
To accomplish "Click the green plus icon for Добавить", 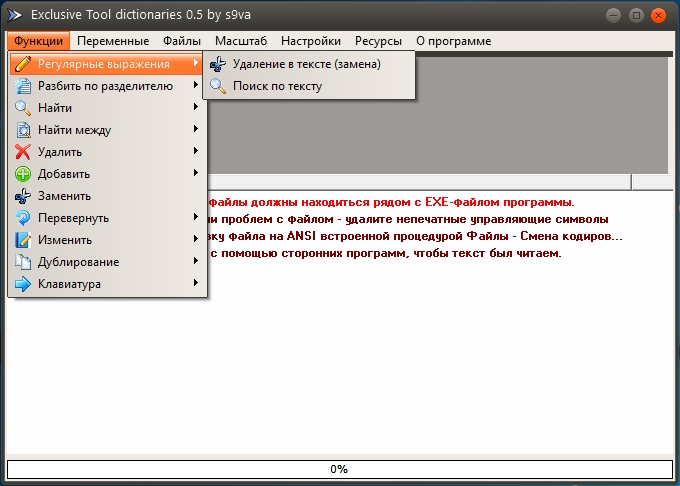I will tap(23, 174).
